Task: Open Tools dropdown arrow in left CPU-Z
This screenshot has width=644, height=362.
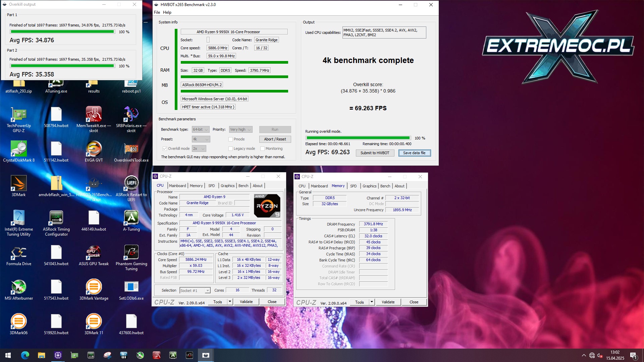Action: [x=230, y=302]
